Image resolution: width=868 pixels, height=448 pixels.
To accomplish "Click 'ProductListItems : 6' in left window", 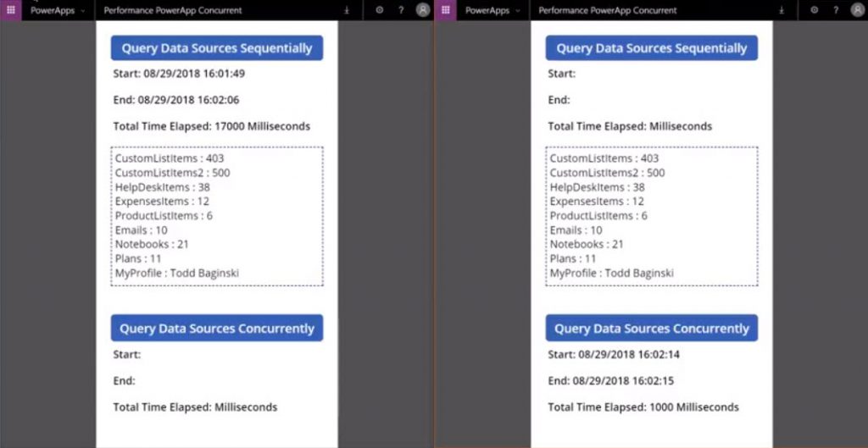I will click(164, 216).
